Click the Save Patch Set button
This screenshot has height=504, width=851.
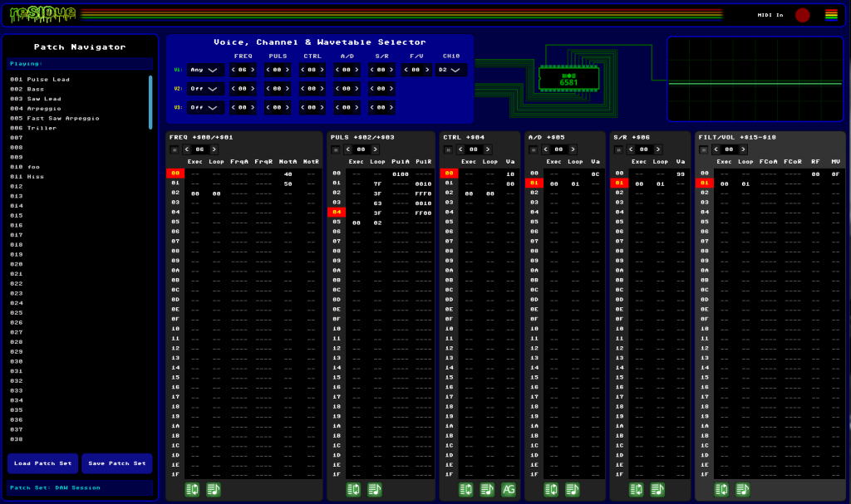[x=116, y=463]
